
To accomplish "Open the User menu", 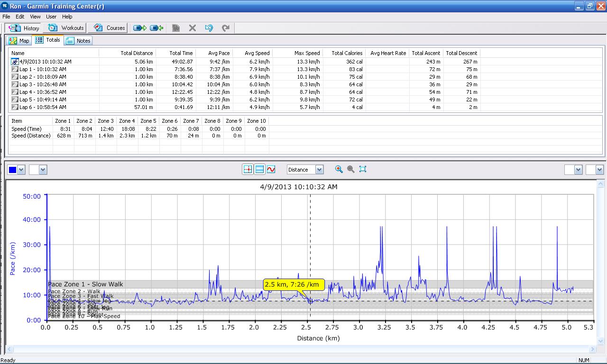I will tap(51, 17).
